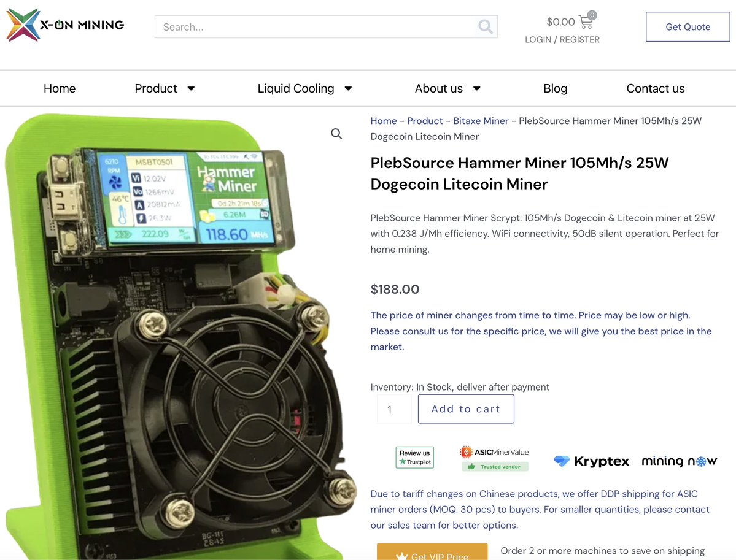Expand the Product dropdown arrow
The image size is (736, 560).
pos(191,88)
